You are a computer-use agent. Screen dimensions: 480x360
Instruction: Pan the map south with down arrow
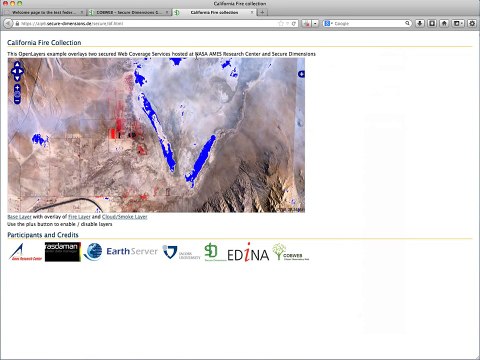point(17,78)
